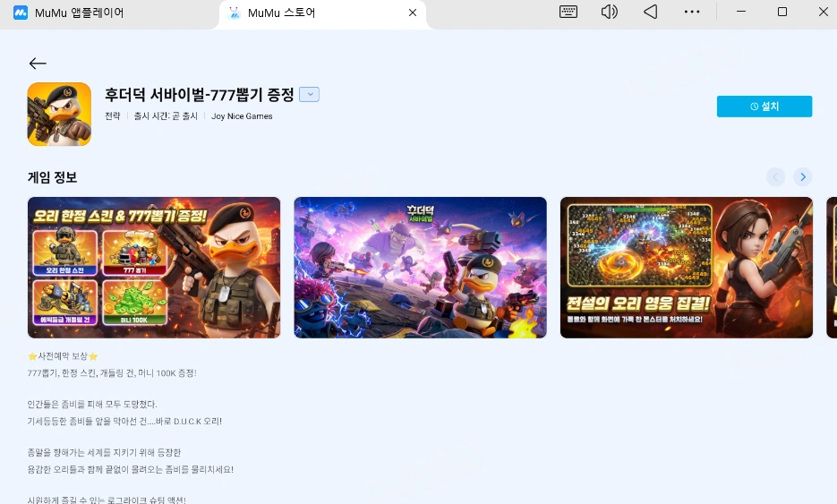Click the 전략 genre label
Image resolution: width=837 pixels, height=504 pixels.
pyautogui.click(x=113, y=116)
